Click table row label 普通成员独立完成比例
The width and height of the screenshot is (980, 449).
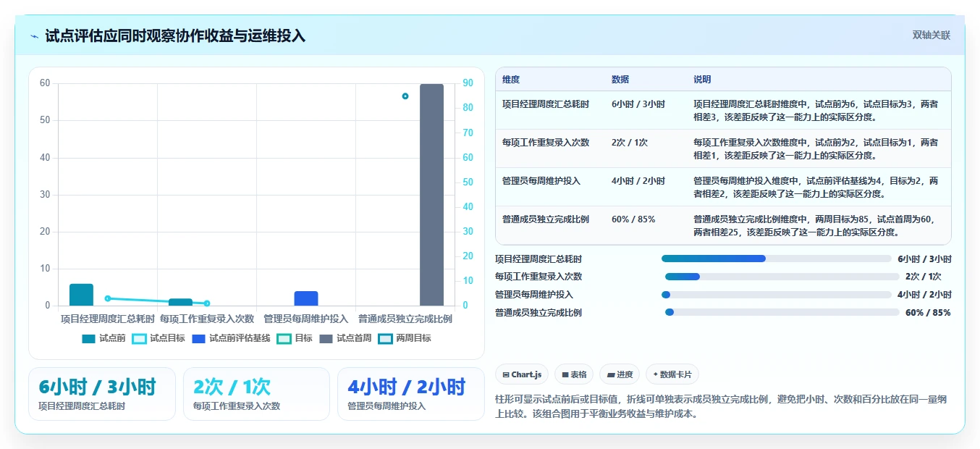(x=546, y=219)
